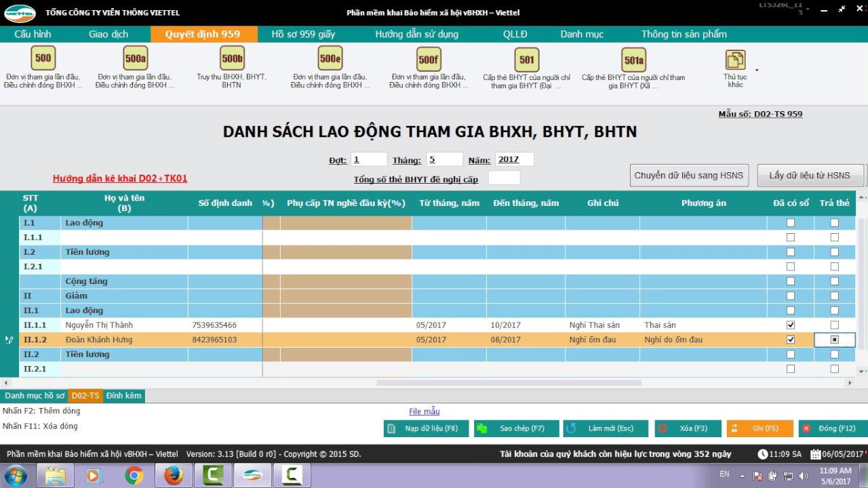Check Đã có sổ for I.1 Lao động row
The image size is (868, 488).
(x=790, y=222)
